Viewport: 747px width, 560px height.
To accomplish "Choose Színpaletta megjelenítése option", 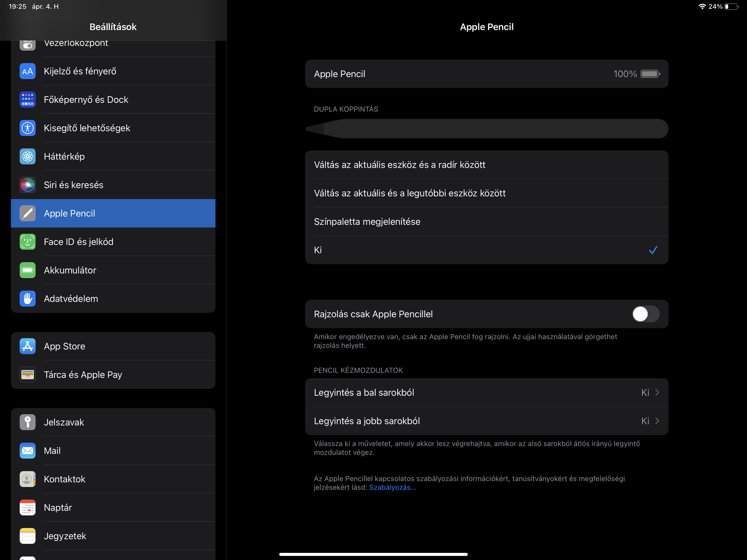I will [x=486, y=222].
